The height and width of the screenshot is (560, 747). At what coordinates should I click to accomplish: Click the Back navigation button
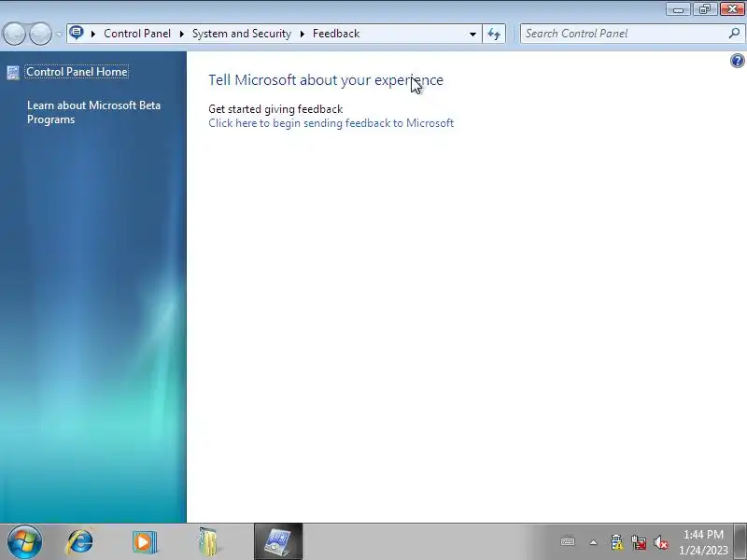(x=14, y=34)
